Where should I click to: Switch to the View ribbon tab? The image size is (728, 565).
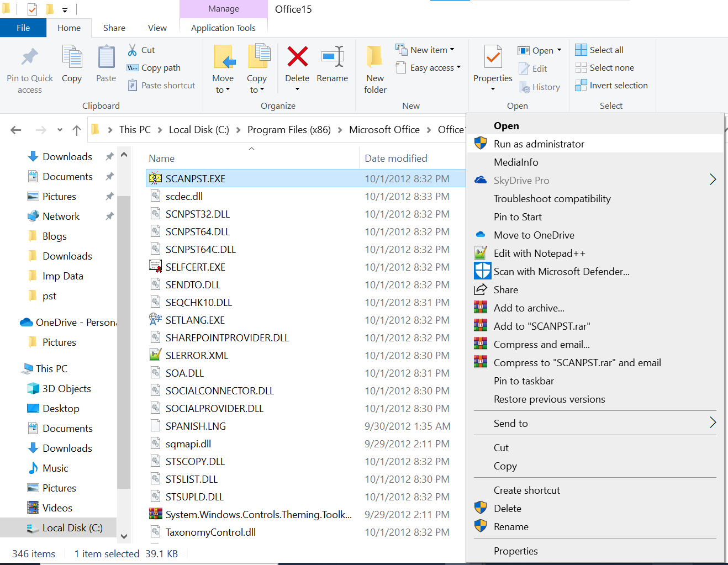(x=157, y=28)
